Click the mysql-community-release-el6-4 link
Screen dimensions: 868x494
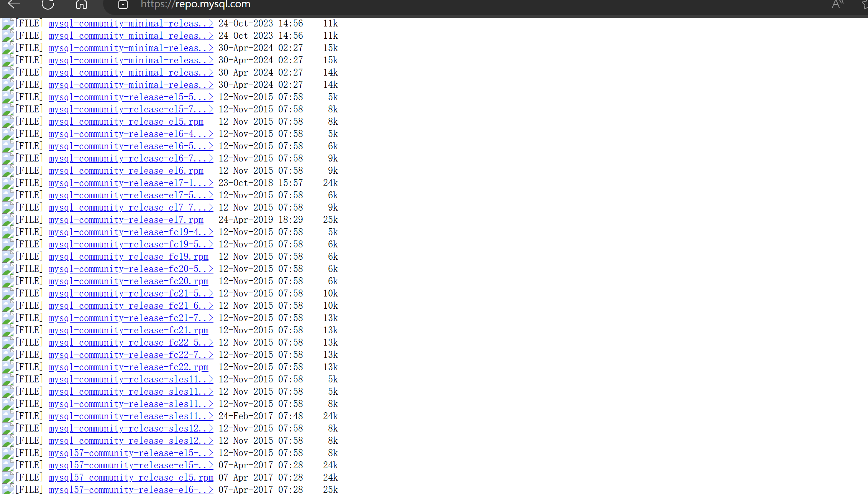pyautogui.click(x=131, y=134)
